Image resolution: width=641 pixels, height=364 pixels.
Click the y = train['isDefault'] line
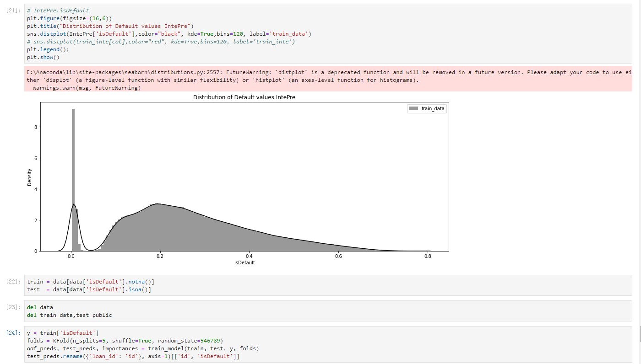coord(63,333)
